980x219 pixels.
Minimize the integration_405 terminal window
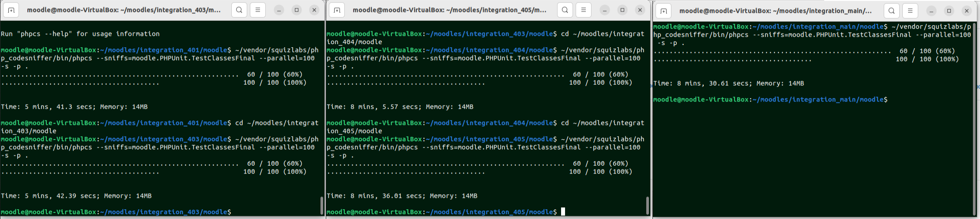click(x=605, y=10)
